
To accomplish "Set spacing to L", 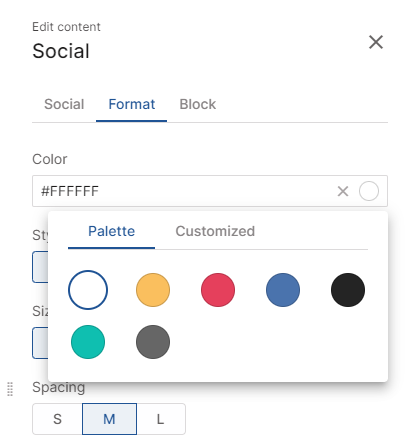I will [161, 419].
